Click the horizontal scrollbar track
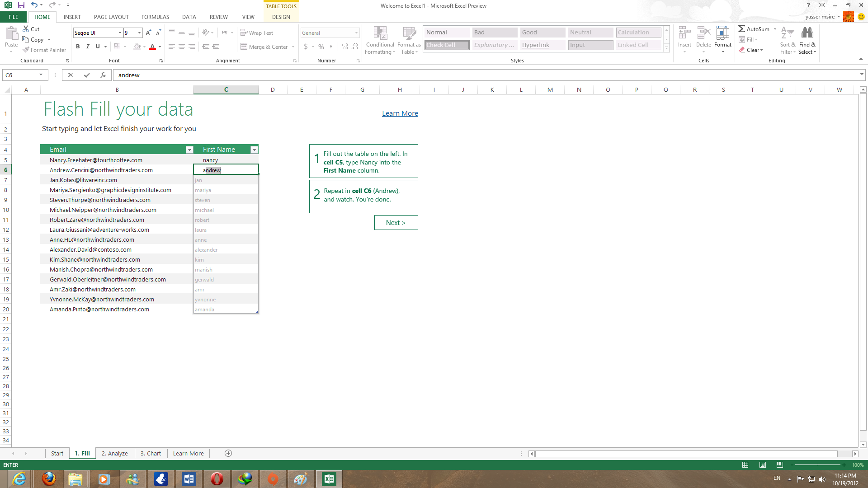Viewport: 868px width, 488px height. click(x=686, y=454)
